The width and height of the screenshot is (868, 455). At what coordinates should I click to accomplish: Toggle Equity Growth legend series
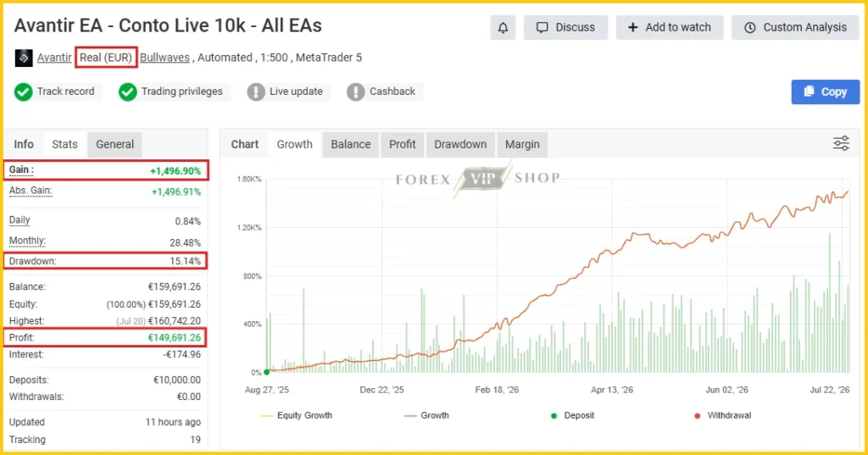(296, 416)
